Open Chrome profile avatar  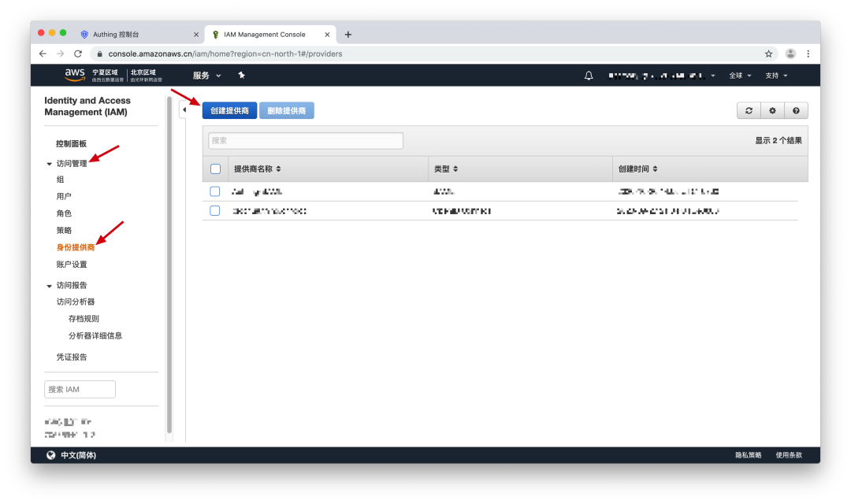(790, 54)
